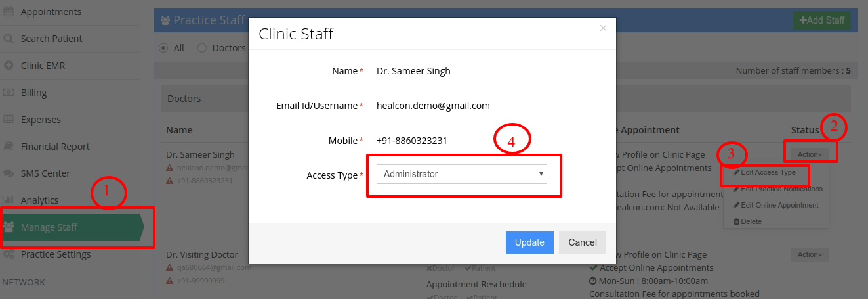Click the Analytics bar chart icon

point(9,200)
